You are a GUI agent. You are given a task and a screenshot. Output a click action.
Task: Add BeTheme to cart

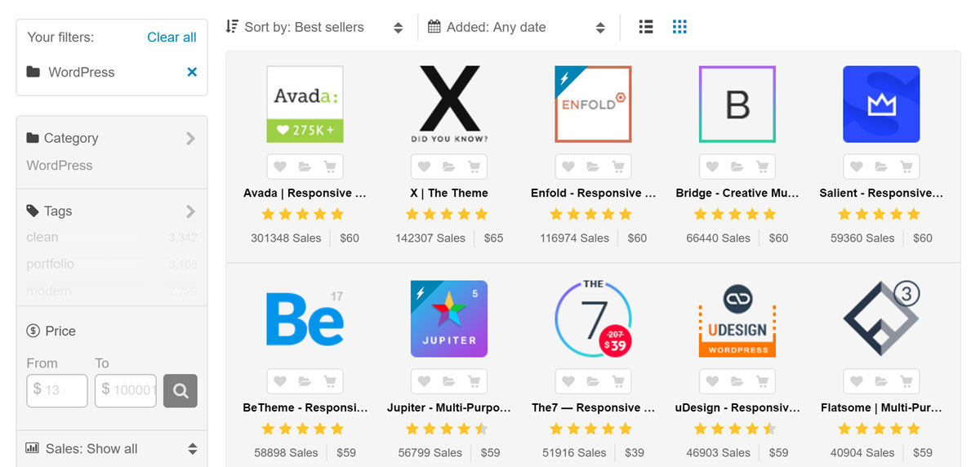pyautogui.click(x=330, y=381)
